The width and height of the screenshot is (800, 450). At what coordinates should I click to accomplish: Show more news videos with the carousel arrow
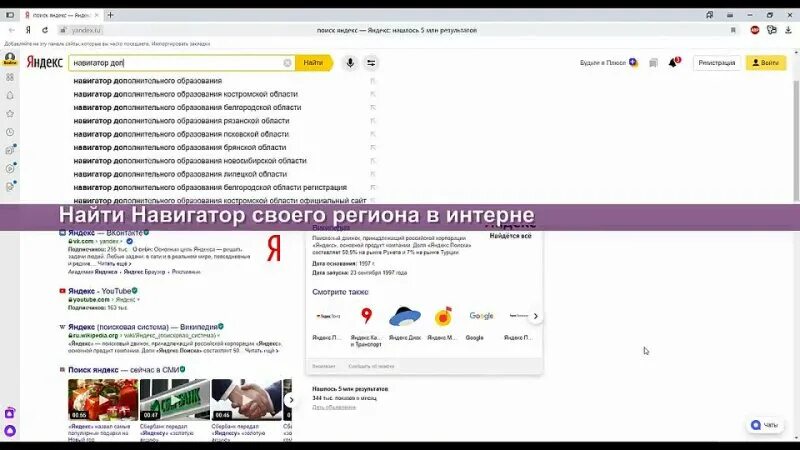tap(290, 399)
